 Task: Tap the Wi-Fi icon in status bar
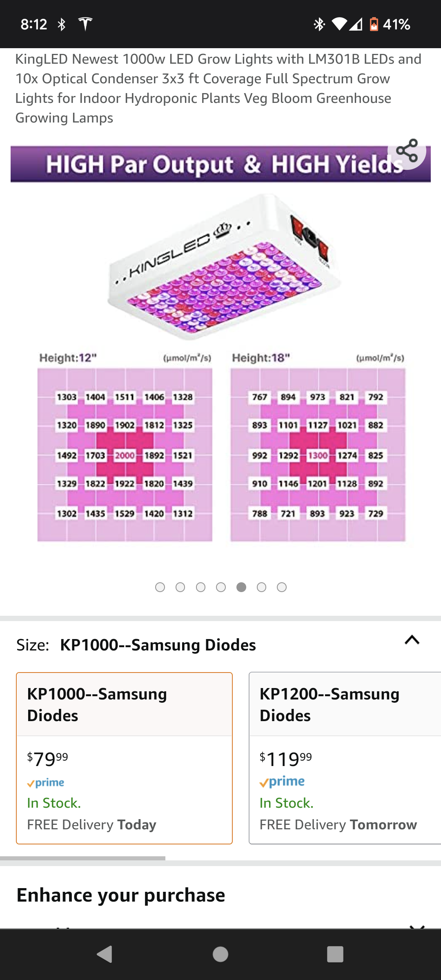[339, 24]
